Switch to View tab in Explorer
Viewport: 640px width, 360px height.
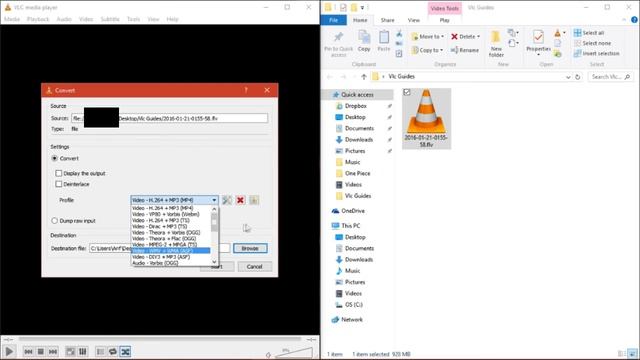point(413,20)
